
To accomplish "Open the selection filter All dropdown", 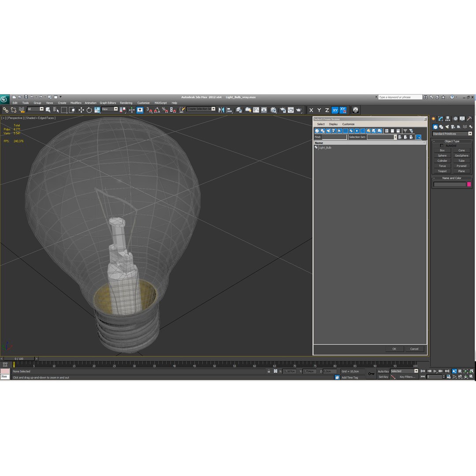I will click(35, 109).
